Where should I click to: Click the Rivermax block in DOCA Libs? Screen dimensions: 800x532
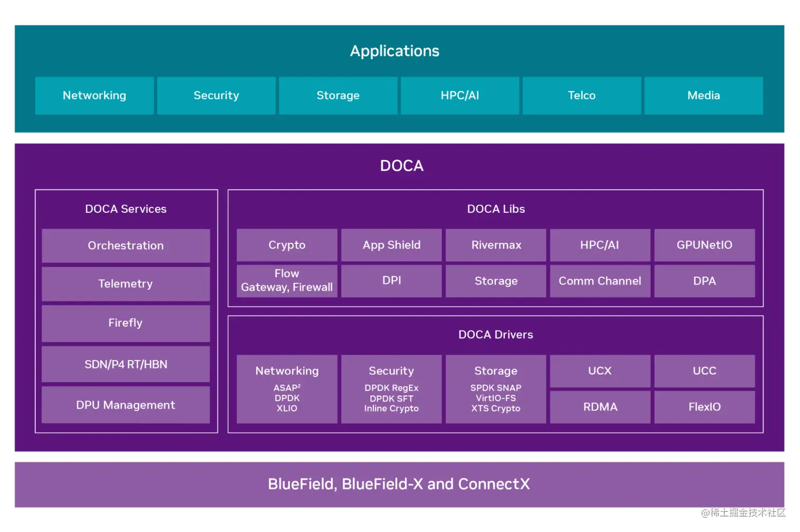(496, 245)
